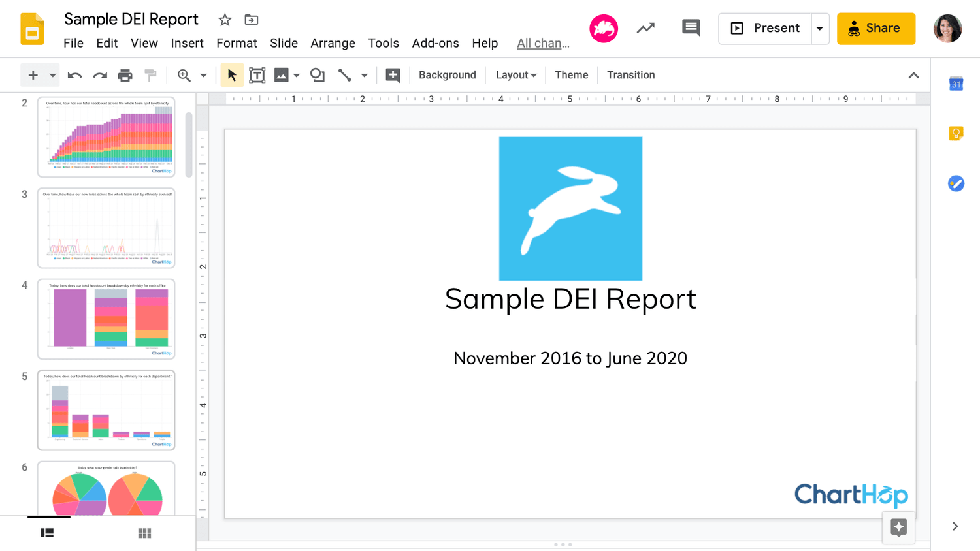This screenshot has width=980, height=551.
Task: Select the Text box tool
Action: (x=257, y=74)
